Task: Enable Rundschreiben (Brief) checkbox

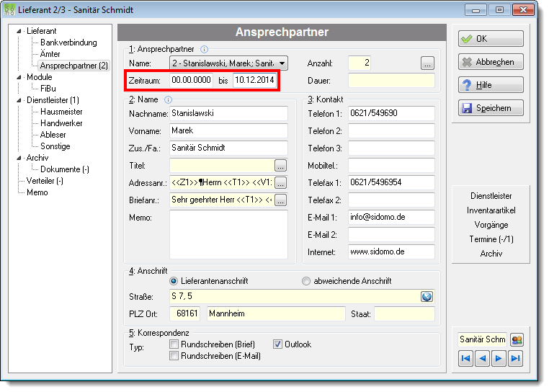Action: pos(174,344)
